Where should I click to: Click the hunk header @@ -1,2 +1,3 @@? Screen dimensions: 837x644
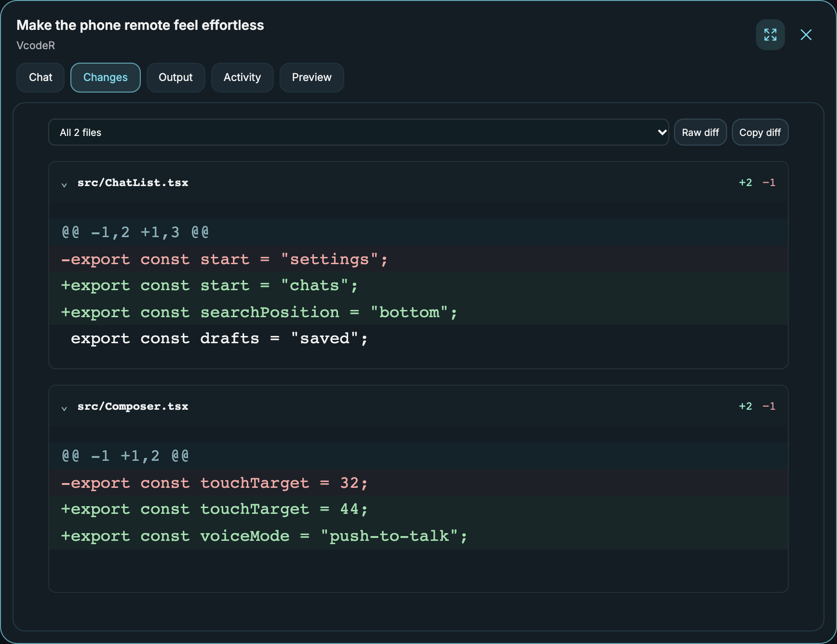pos(418,232)
